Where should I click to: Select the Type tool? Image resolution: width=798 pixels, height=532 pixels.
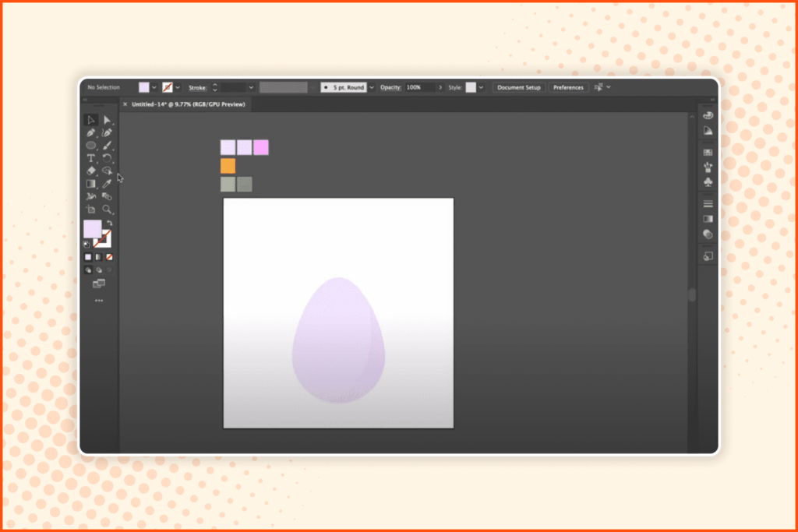[91, 158]
